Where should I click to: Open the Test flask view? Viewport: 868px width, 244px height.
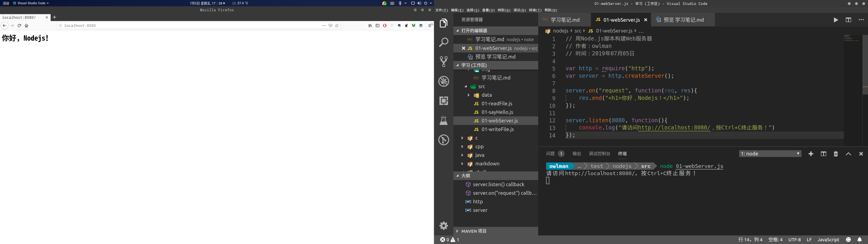(x=444, y=120)
